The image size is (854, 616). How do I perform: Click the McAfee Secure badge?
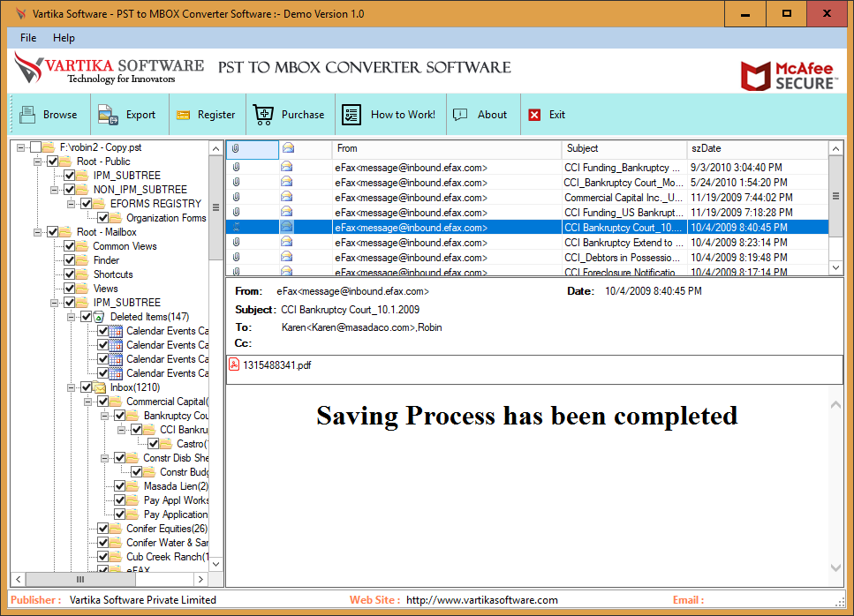click(788, 76)
